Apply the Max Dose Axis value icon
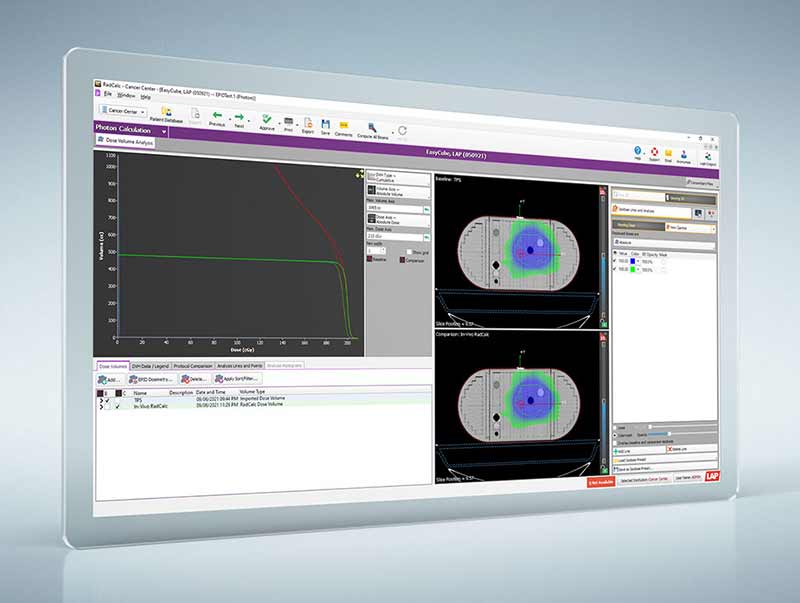 (x=427, y=237)
